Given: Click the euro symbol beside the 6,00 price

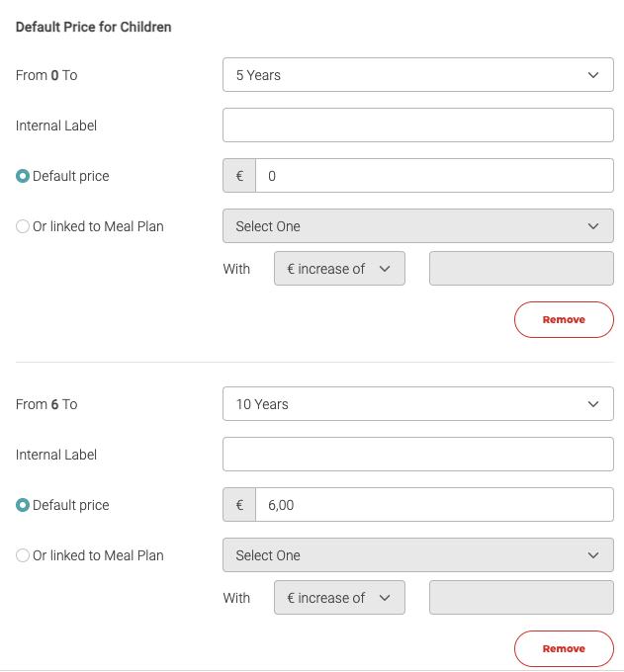Looking at the screenshot, I should click(239, 505).
